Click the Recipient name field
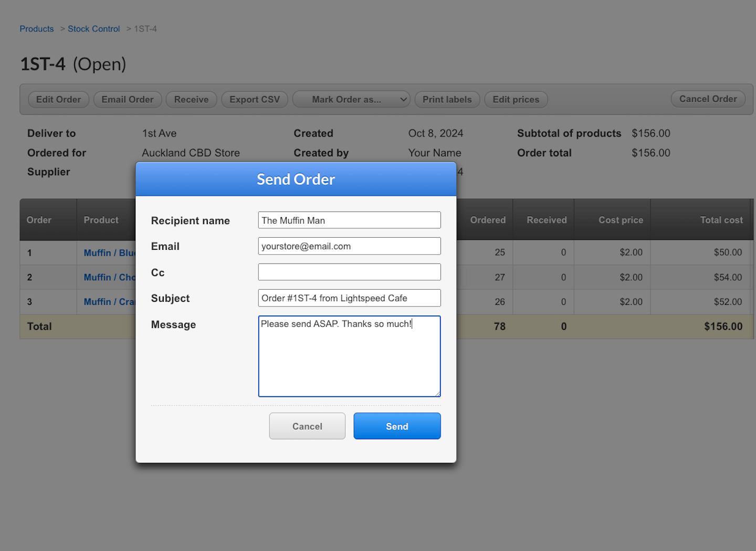756x551 pixels. point(349,220)
